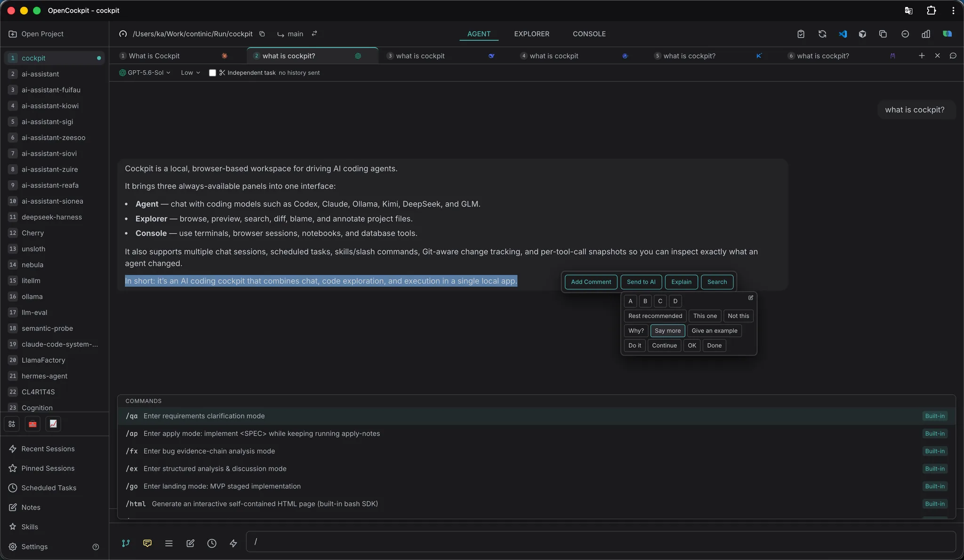Click the red toolbox icon in sidebar
964x560 pixels.
[x=32, y=424]
